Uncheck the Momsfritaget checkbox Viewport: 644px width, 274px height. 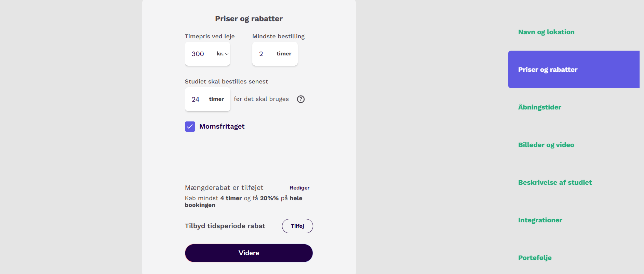(x=190, y=127)
